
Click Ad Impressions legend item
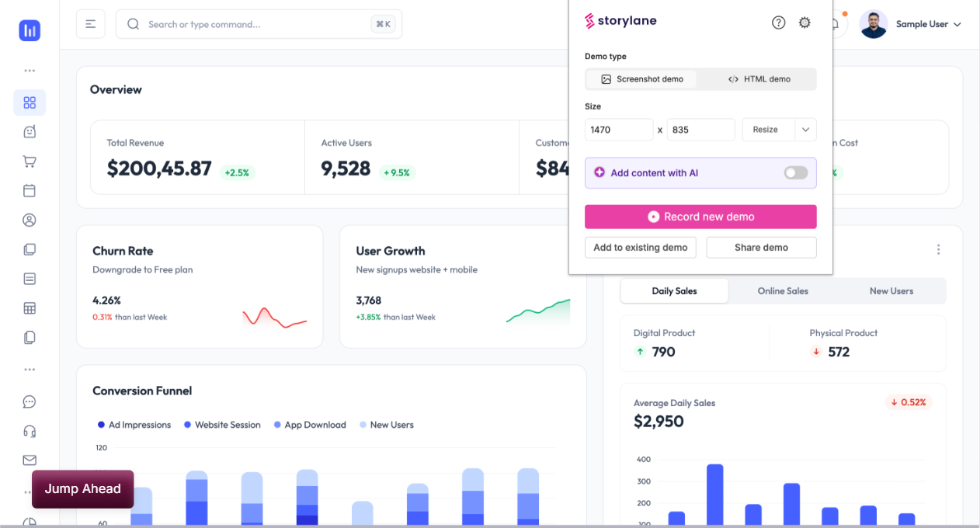(x=134, y=425)
